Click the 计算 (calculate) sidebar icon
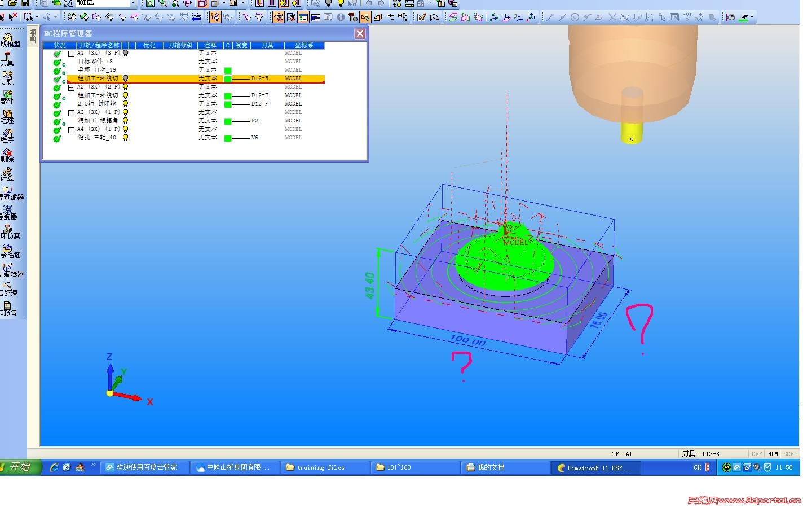This screenshot has height=508, width=812. pos(7,174)
